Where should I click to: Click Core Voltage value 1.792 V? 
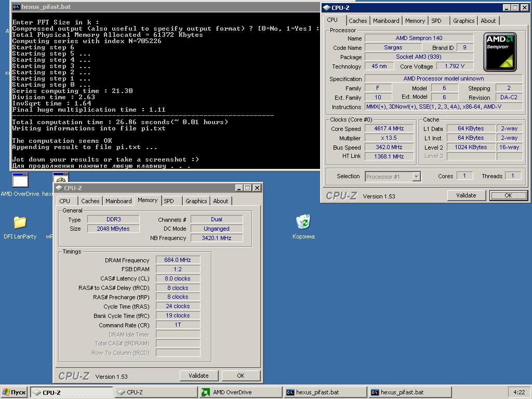coord(455,66)
